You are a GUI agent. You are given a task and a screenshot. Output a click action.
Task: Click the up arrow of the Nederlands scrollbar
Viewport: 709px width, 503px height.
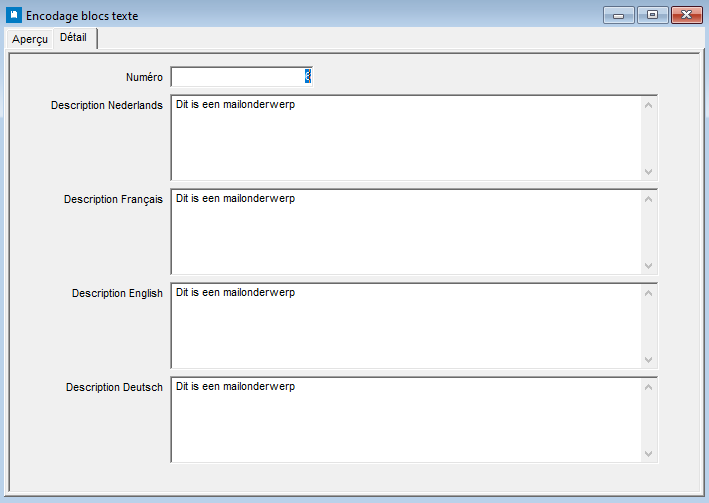point(648,105)
